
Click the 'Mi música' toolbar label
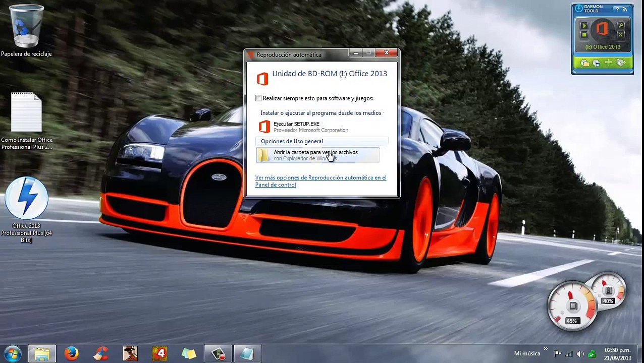point(527,353)
